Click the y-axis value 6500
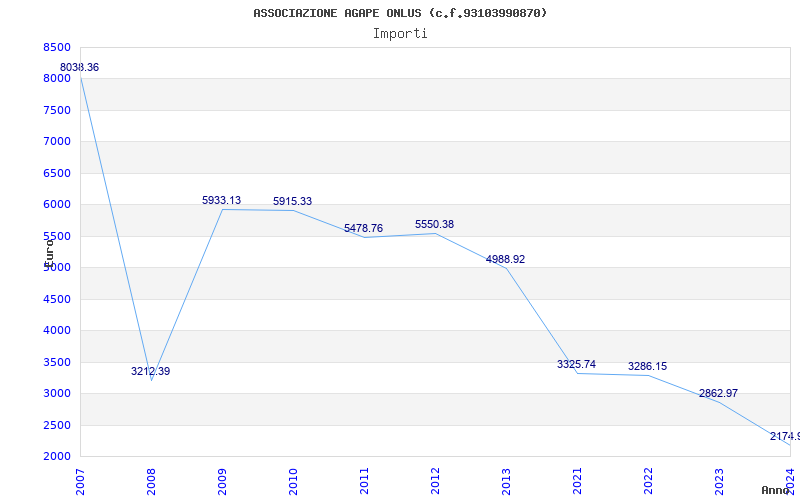 (57, 173)
